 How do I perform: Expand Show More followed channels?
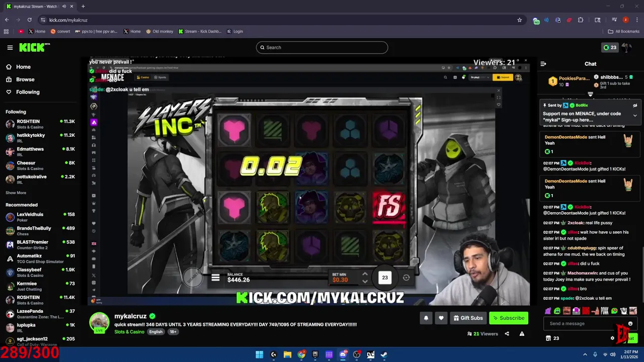[x=16, y=193]
